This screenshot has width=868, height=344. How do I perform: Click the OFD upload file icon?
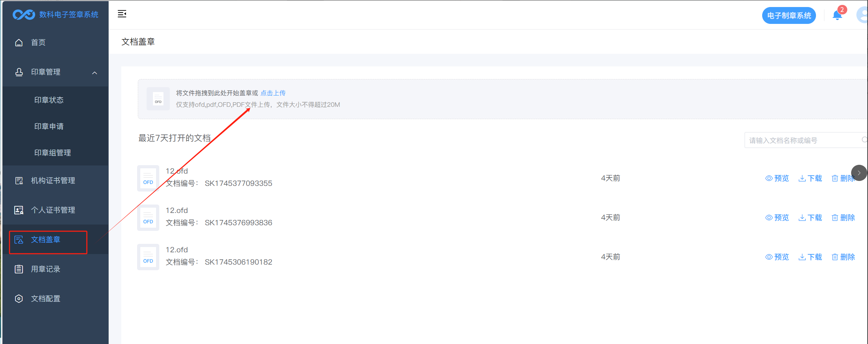[x=158, y=99]
